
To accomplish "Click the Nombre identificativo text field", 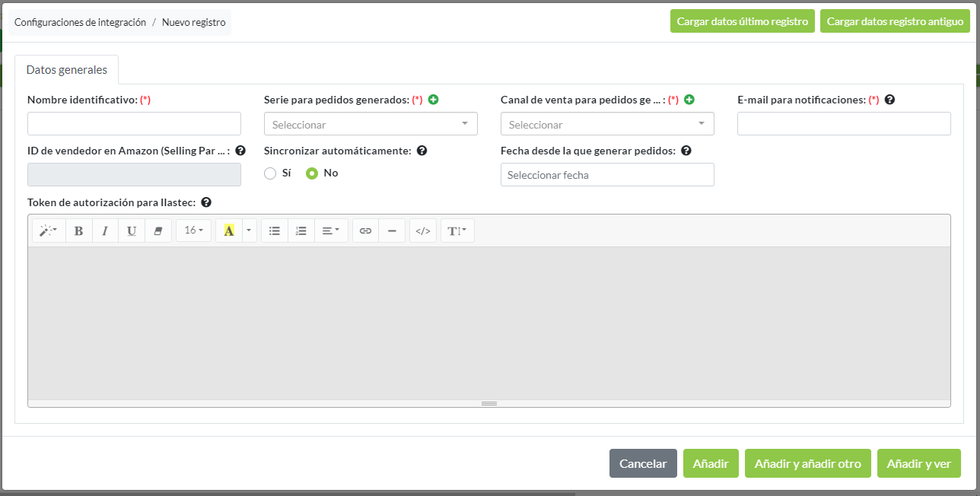I will pos(134,124).
